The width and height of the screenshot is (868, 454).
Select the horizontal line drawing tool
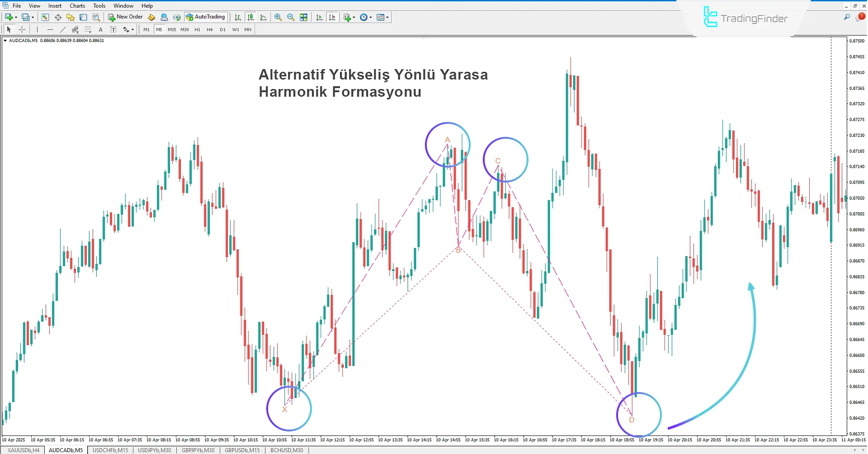coord(50,29)
